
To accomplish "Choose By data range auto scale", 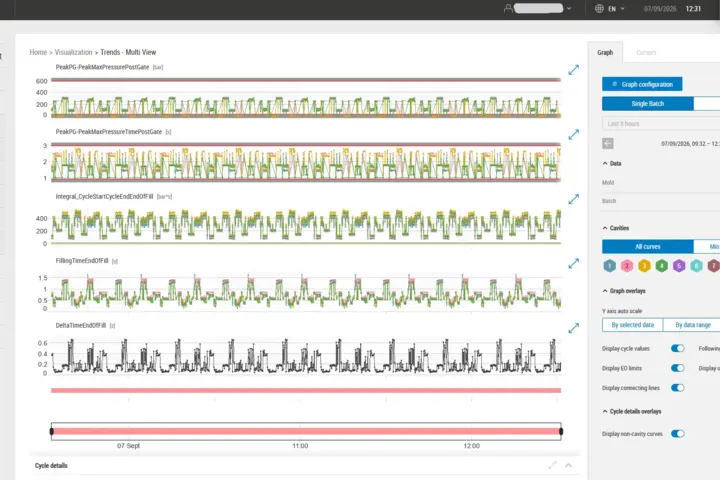I will [692, 325].
